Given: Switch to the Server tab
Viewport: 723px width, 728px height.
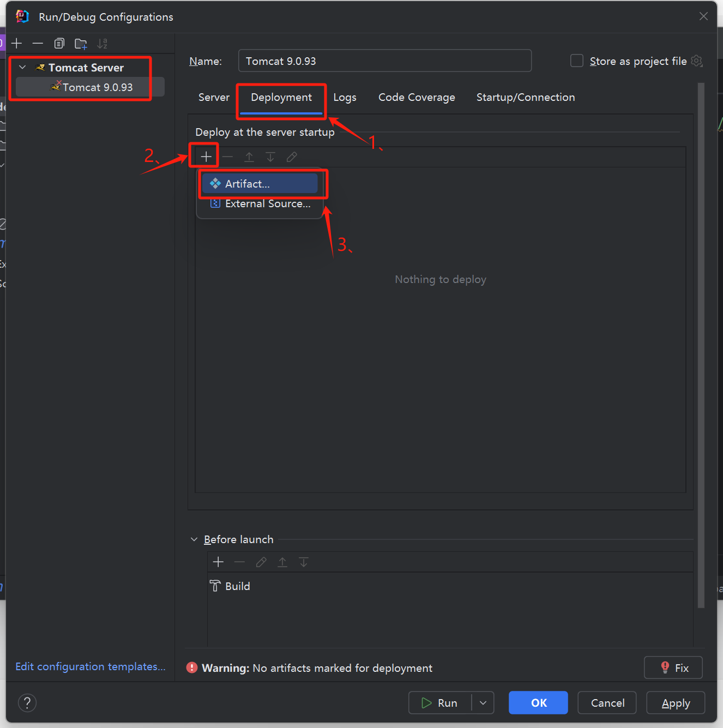Looking at the screenshot, I should [214, 97].
